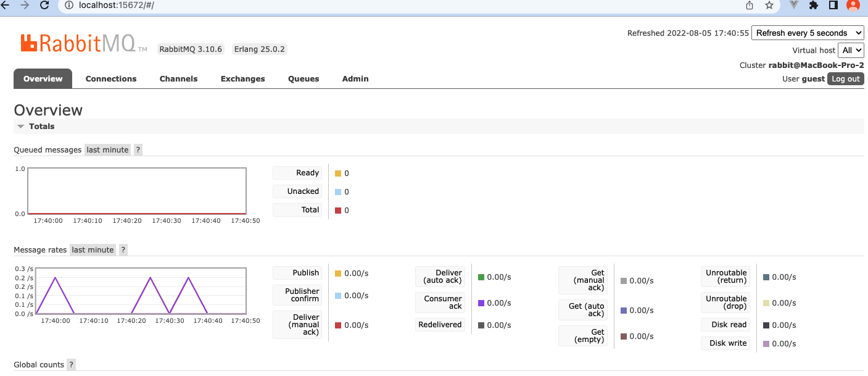Click the Disk write 0.00/s value
The image size is (868, 376).
(784, 344)
